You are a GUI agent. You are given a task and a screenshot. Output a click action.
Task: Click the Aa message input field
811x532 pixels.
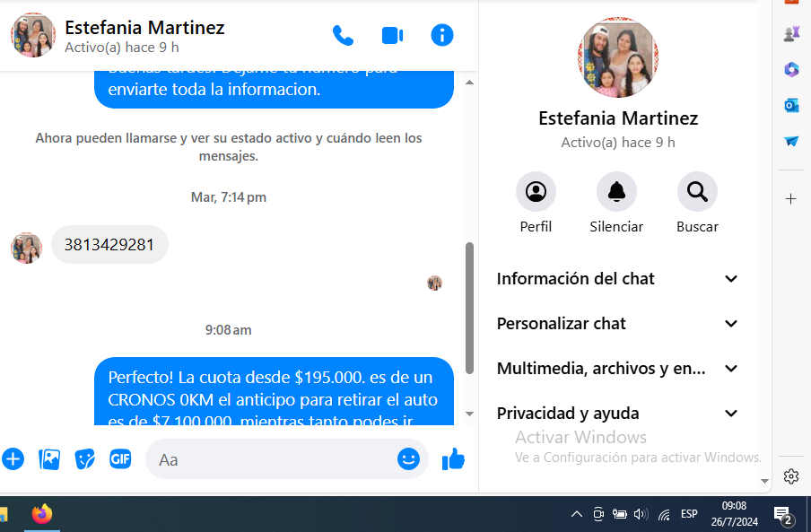tap(269, 459)
